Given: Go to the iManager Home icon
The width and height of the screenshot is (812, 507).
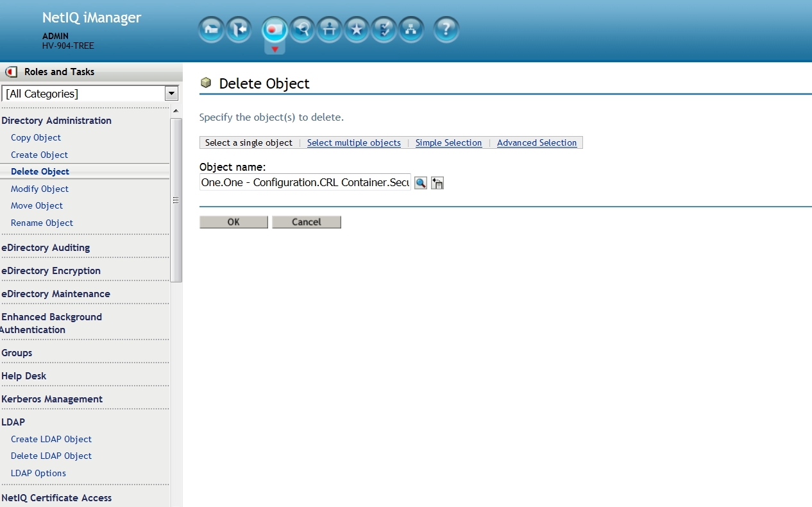Looking at the screenshot, I should (211, 30).
